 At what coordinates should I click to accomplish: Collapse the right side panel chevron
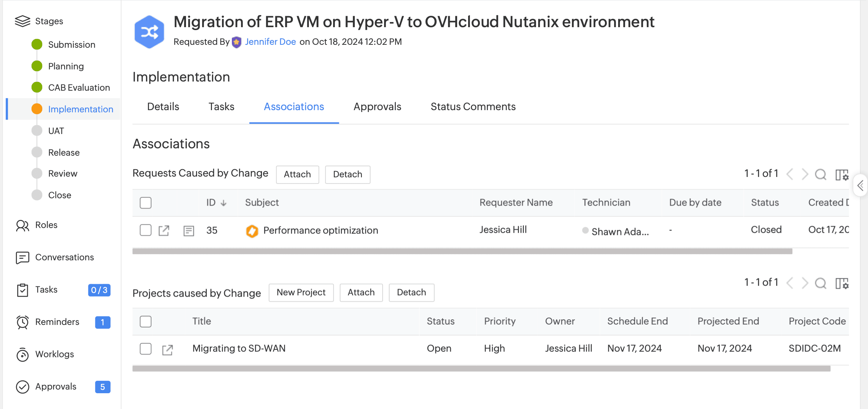(x=860, y=186)
